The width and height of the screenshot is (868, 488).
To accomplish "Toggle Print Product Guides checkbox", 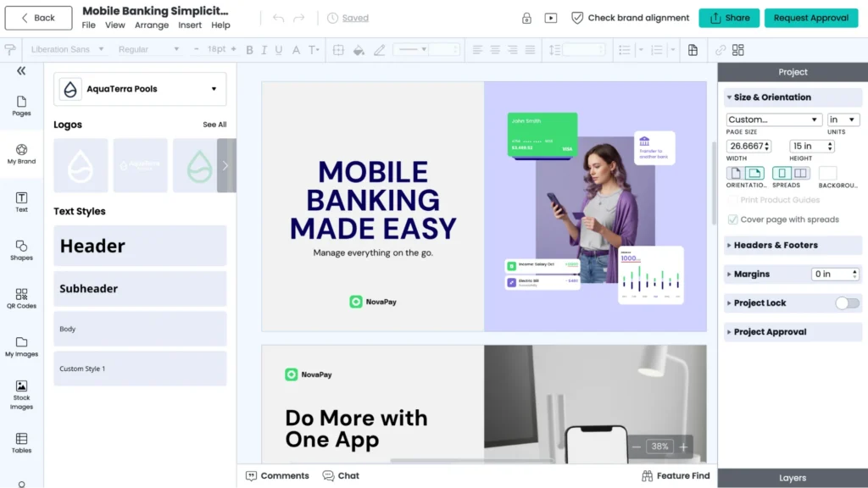I will (733, 200).
